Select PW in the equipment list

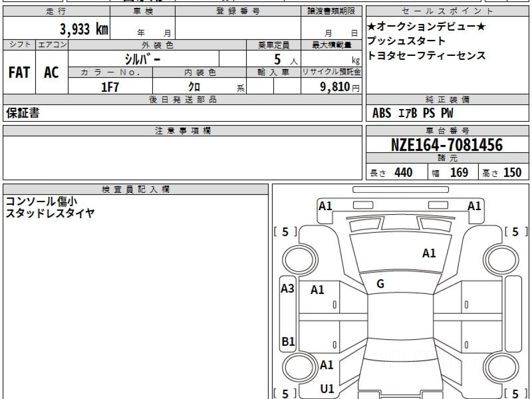pos(447,113)
